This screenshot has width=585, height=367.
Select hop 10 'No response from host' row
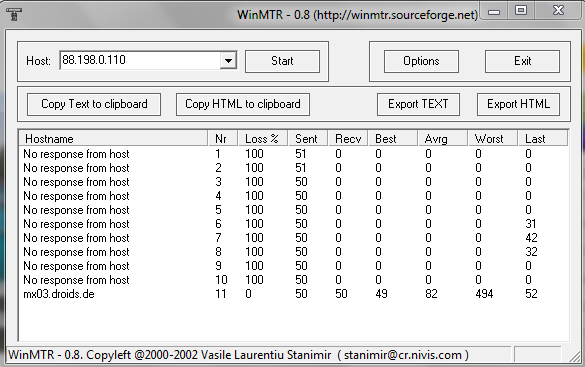click(294, 280)
